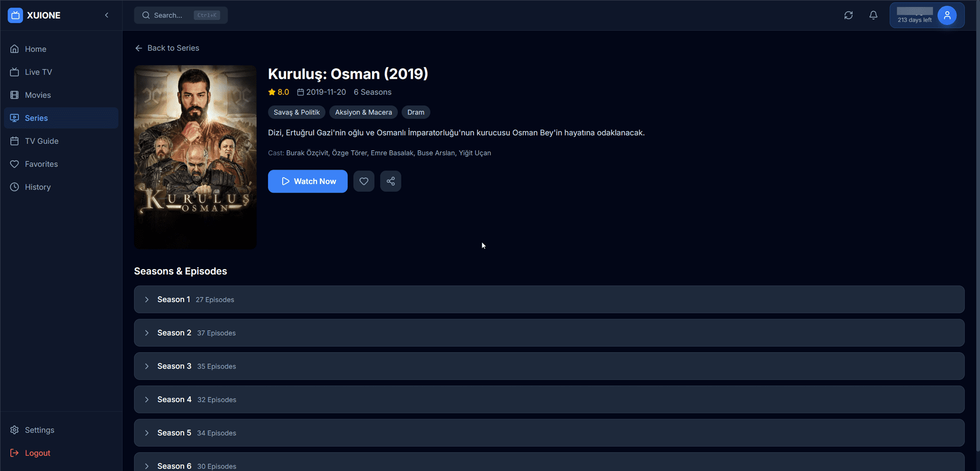Click the Kuruluş Osman poster thumbnail
Image resolution: width=980 pixels, height=471 pixels.
[195, 157]
